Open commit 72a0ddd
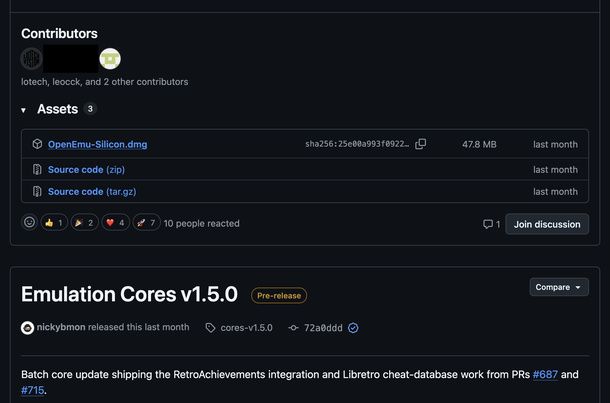Image resolution: width=610 pixels, height=403 pixels. (323, 328)
